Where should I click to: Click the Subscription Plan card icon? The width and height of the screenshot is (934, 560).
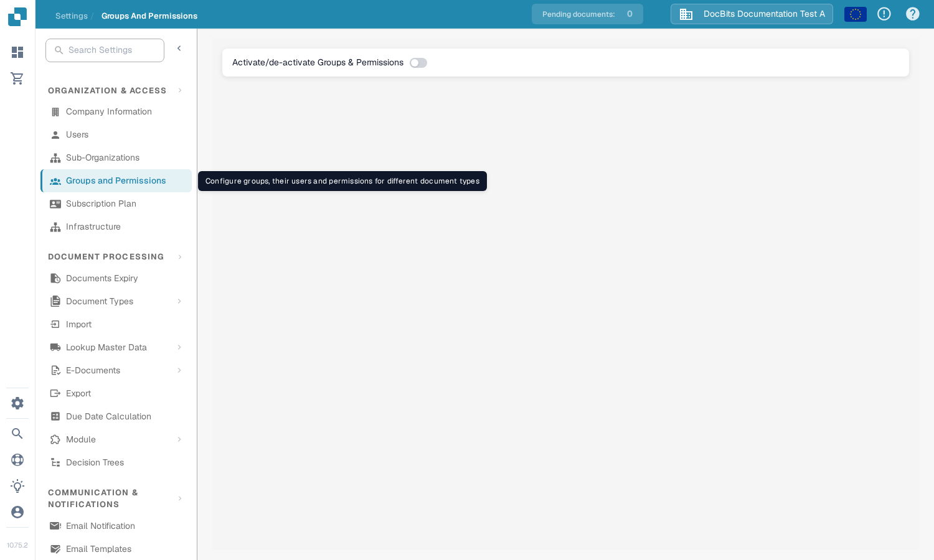(55, 204)
